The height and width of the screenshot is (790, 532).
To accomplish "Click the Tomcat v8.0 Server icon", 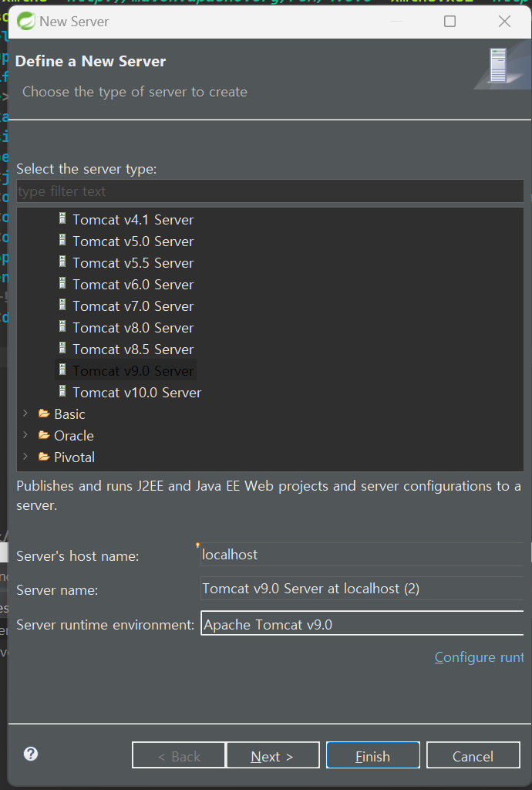I will point(62,326).
